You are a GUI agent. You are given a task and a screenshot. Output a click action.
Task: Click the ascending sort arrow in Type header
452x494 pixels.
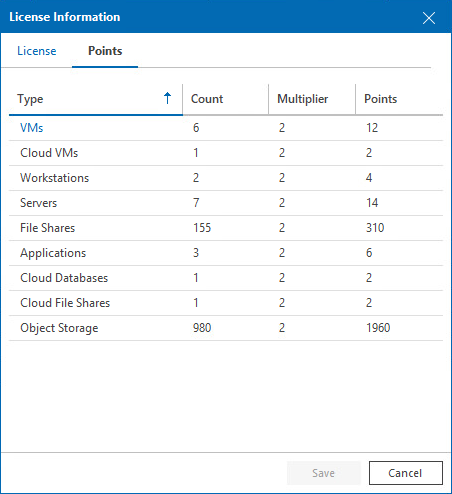tap(167, 98)
